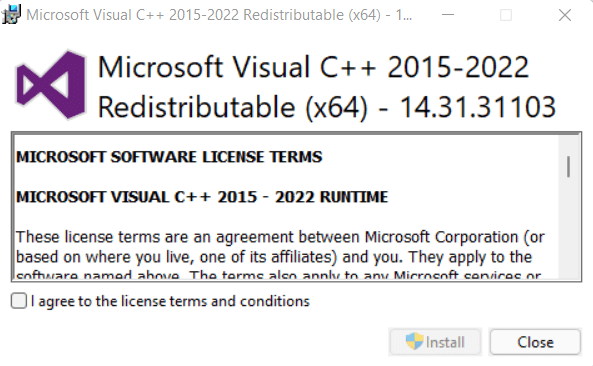Close the window with the title bar X

coord(565,15)
